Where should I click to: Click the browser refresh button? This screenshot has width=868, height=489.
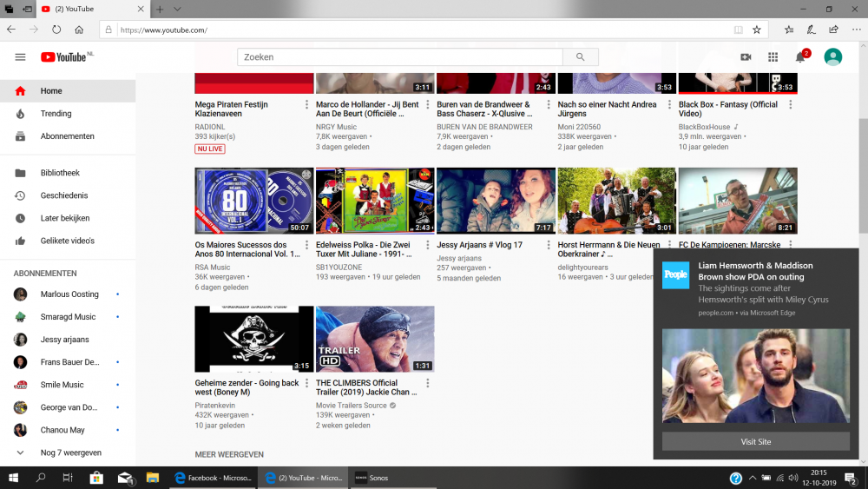[x=56, y=30]
